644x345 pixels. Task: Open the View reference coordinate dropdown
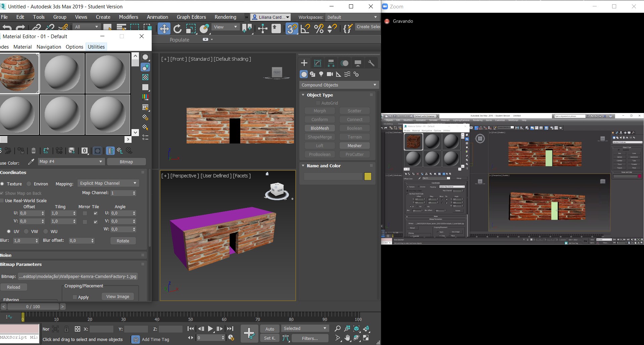(226, 27)
